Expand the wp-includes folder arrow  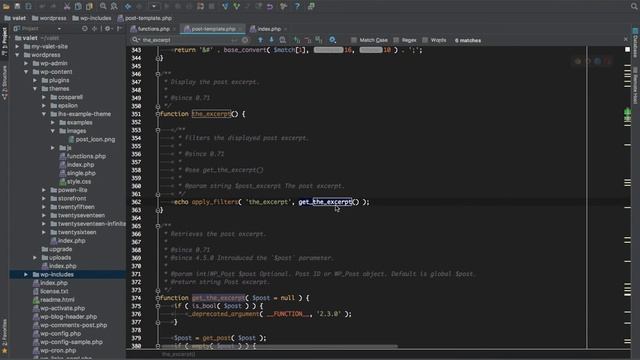[26, 274]
